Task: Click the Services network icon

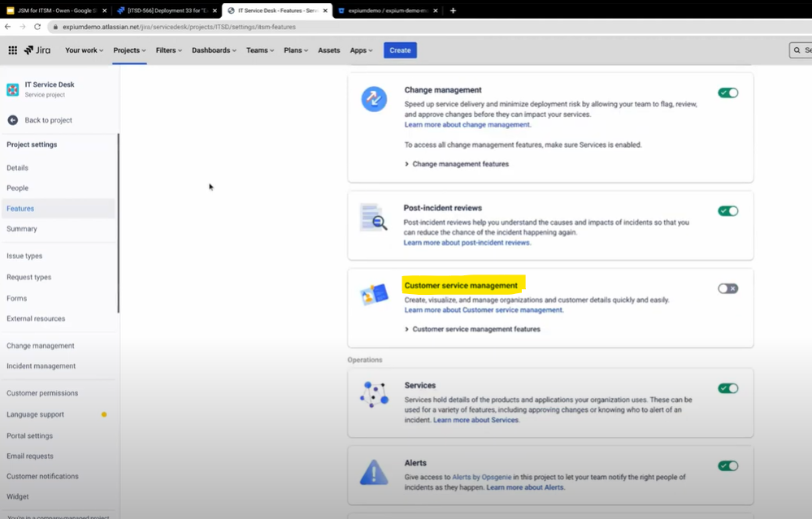Action: point(374,394)
